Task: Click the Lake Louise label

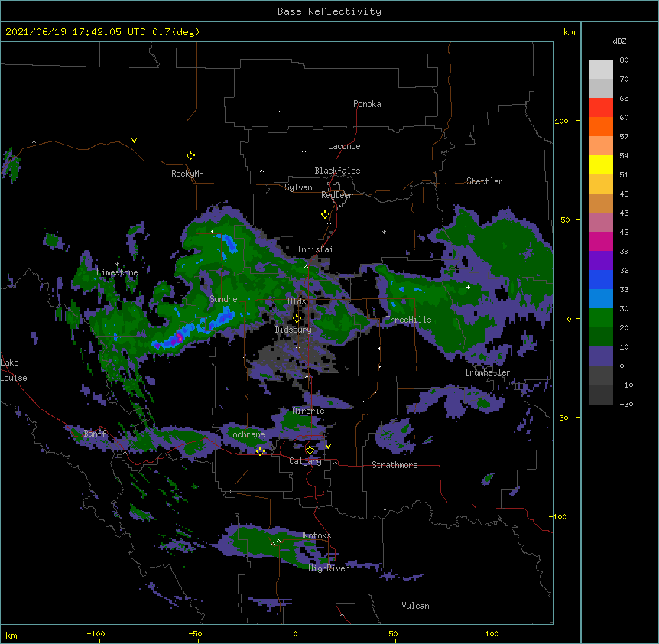Action: pos(14,370)
